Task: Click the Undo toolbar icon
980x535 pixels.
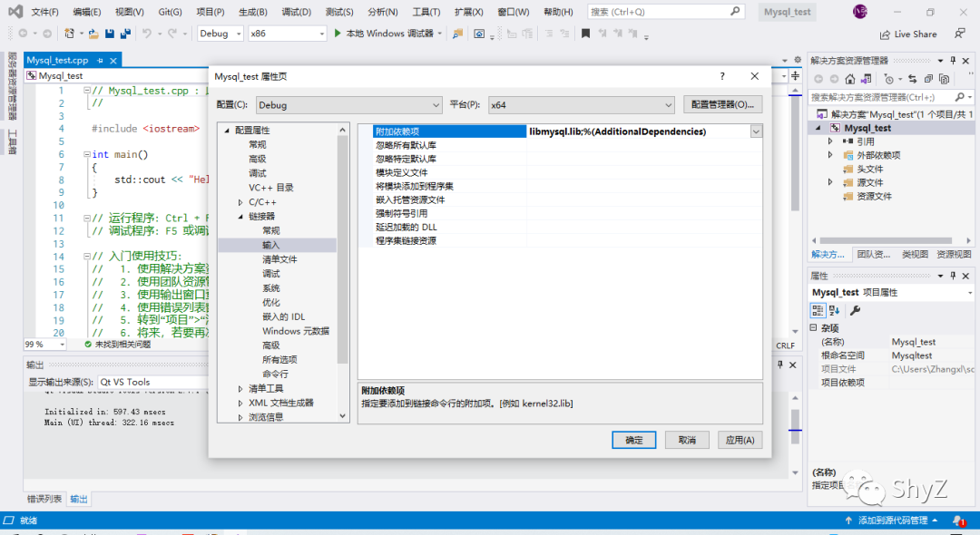Action: click(x=146, y=34)
